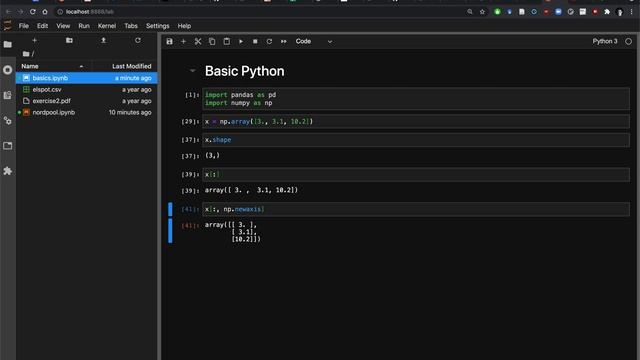Insert a new cell below with the plus icon
640x360 pixels.
(183, 41)
